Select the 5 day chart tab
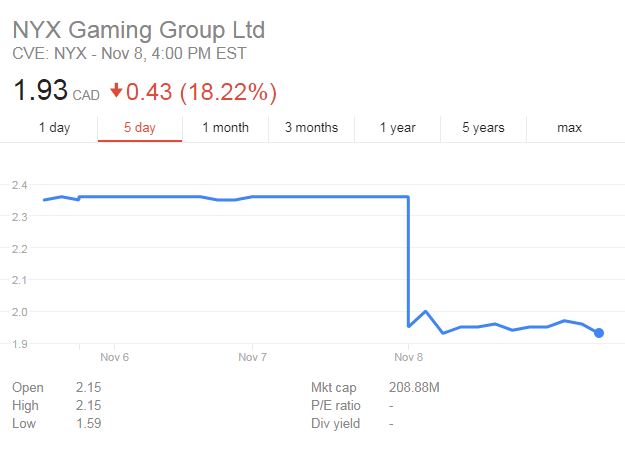The height and width of the screenshot is (449, 625). (x=139, y=127)
